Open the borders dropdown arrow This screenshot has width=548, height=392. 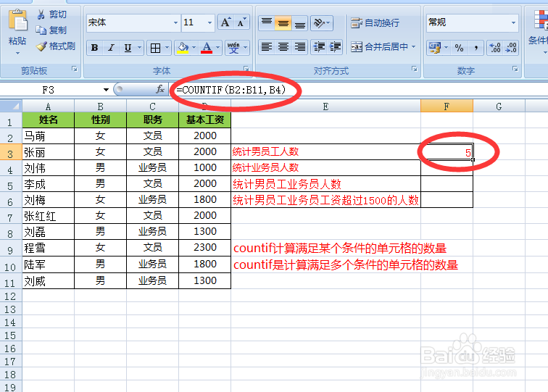[x=167, y=48]
